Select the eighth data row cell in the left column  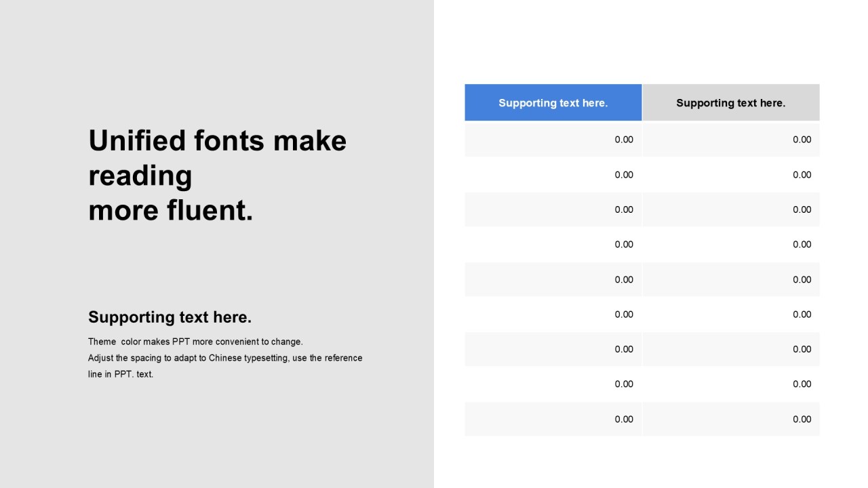[553, 384]
